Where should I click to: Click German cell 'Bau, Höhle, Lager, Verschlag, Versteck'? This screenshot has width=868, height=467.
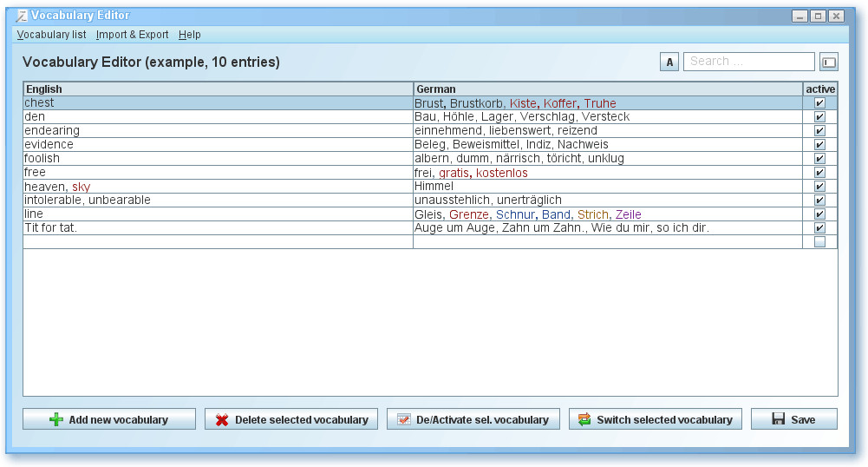608,117
